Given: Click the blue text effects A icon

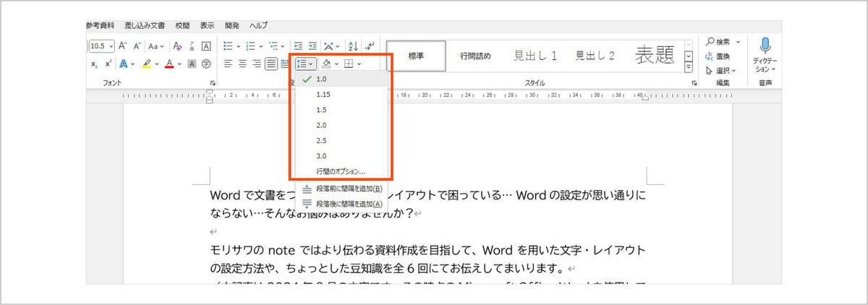Looking at the screenshot, I should point(123,64).
